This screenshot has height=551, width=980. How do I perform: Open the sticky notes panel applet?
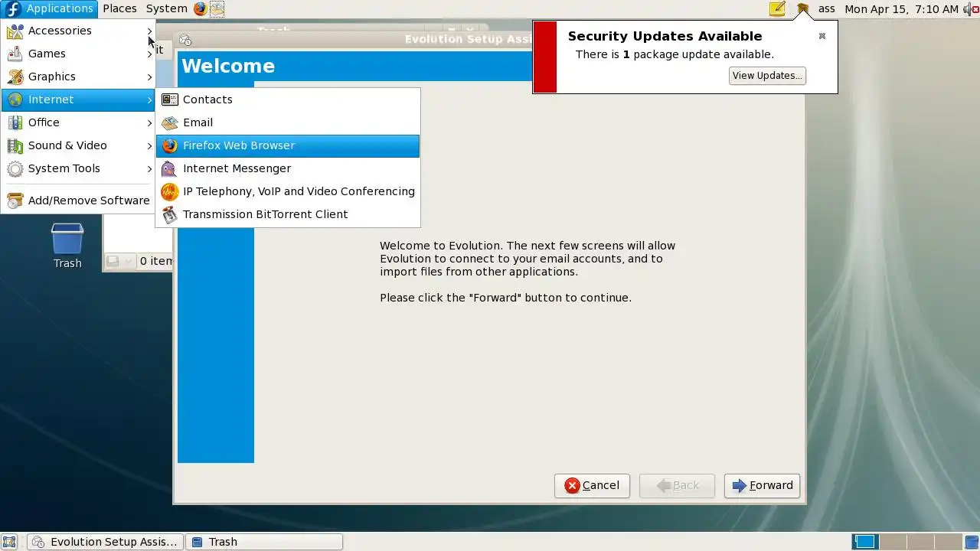point(777,9)
